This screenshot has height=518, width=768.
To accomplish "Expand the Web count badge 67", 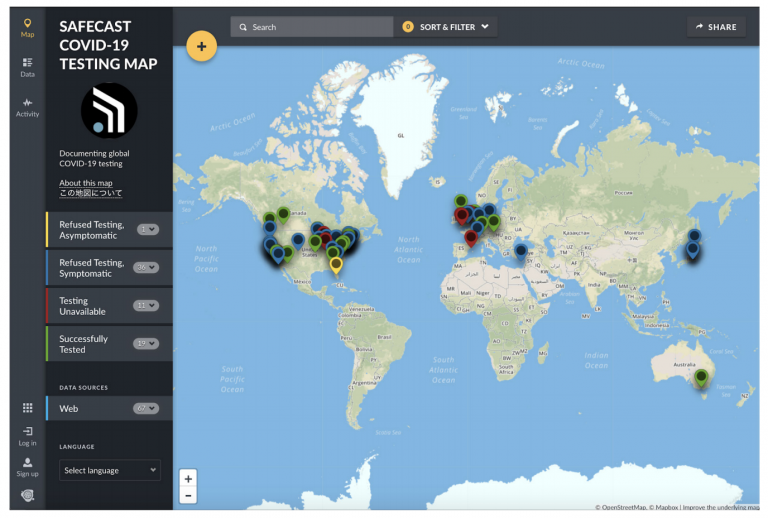I will [x=146, y=408].
